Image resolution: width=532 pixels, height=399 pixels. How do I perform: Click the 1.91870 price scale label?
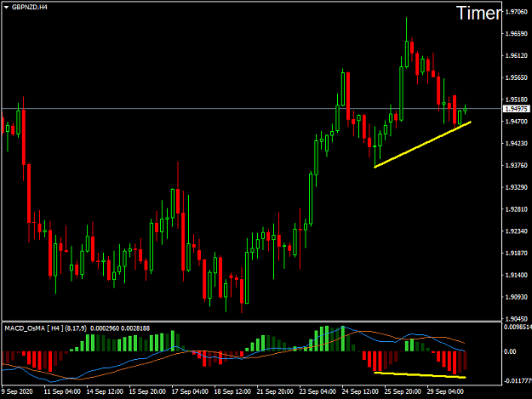point(517,253)
